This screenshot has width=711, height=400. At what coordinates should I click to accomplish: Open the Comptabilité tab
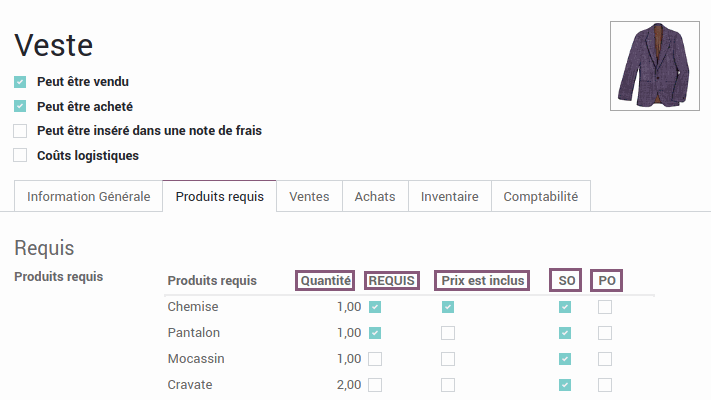point(541,196)
